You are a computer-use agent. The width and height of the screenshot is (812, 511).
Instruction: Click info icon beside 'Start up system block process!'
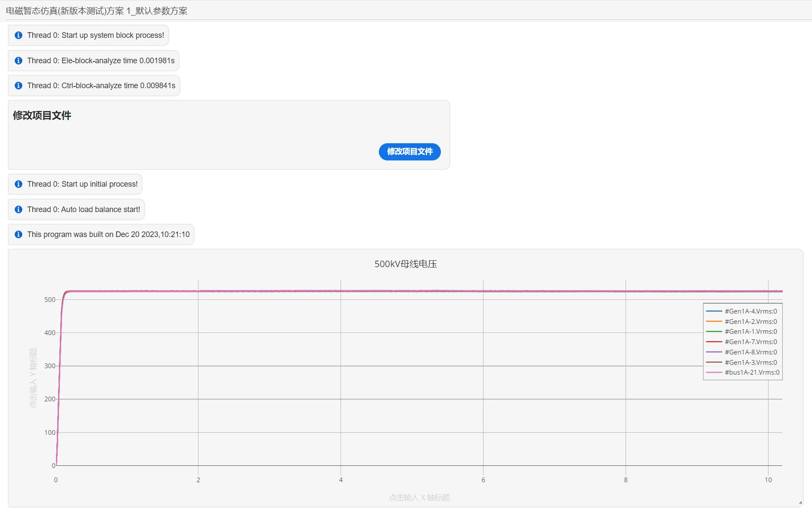click(19, 35)
